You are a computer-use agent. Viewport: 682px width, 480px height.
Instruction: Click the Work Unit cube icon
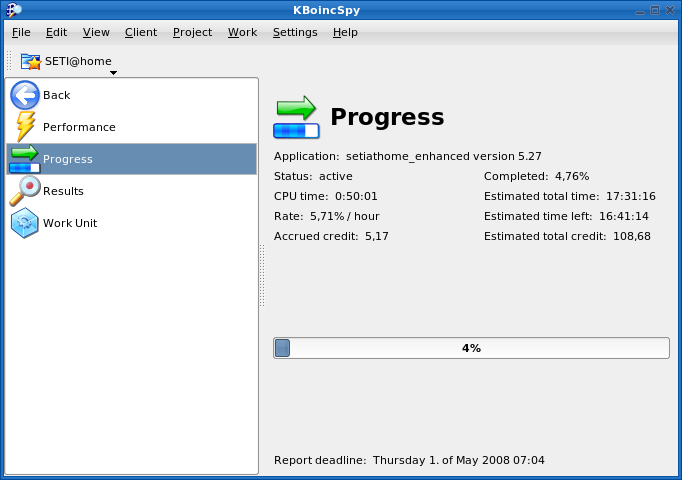pos(25,223)
